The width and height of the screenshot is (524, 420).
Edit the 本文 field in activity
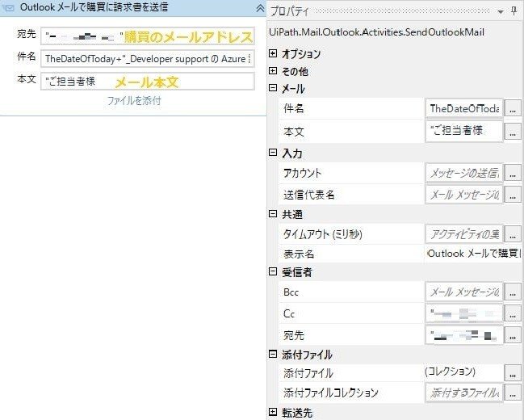(148, 82)
